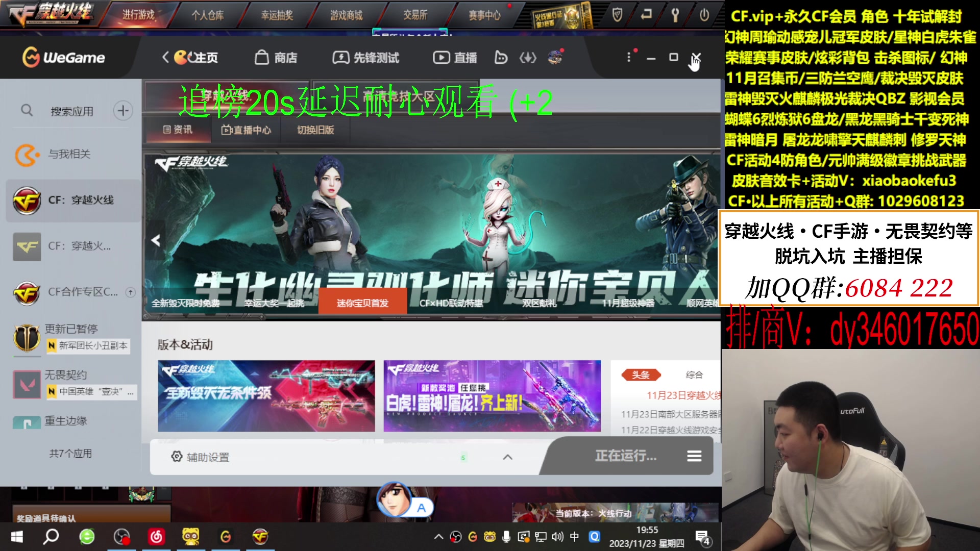Click the search magnifier in sidebar
The width and height of the screenshot is (980, 551).
(27, 110)
